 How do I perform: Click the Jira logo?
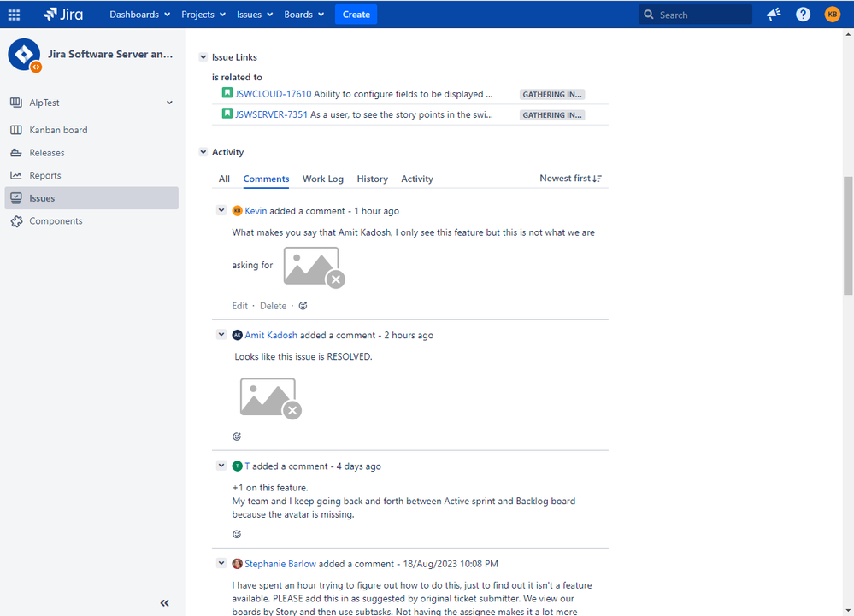click(63, 15)
